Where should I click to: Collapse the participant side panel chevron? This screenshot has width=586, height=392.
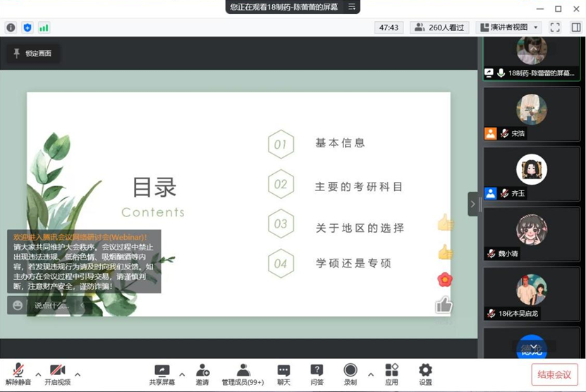point(472,204)
